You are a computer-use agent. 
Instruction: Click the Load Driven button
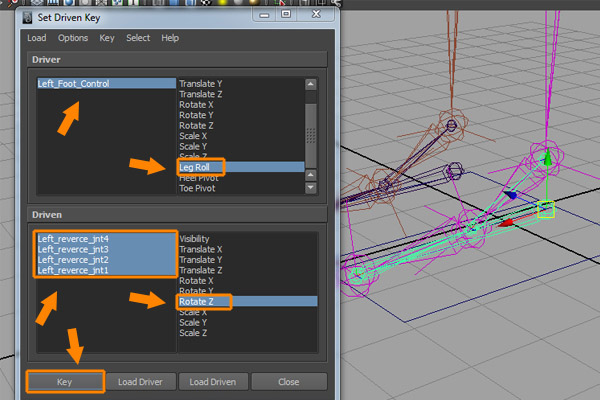[212, 381]
